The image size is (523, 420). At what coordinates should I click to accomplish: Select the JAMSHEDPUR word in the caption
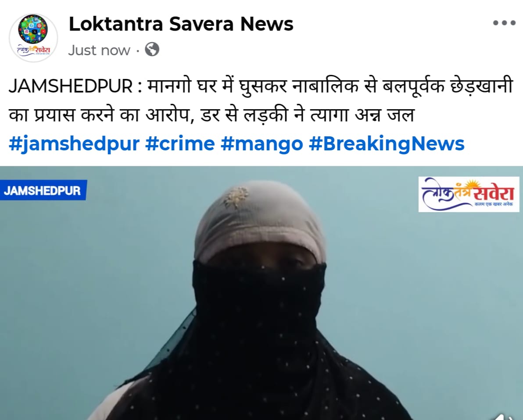click(70, 86)
